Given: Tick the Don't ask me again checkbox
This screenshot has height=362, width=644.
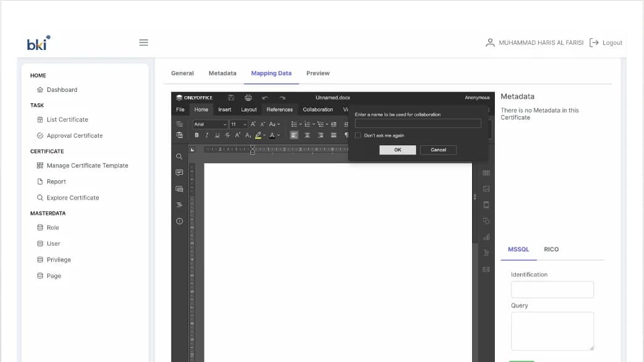Looking at the screenshot, I should tap(357, 135).
